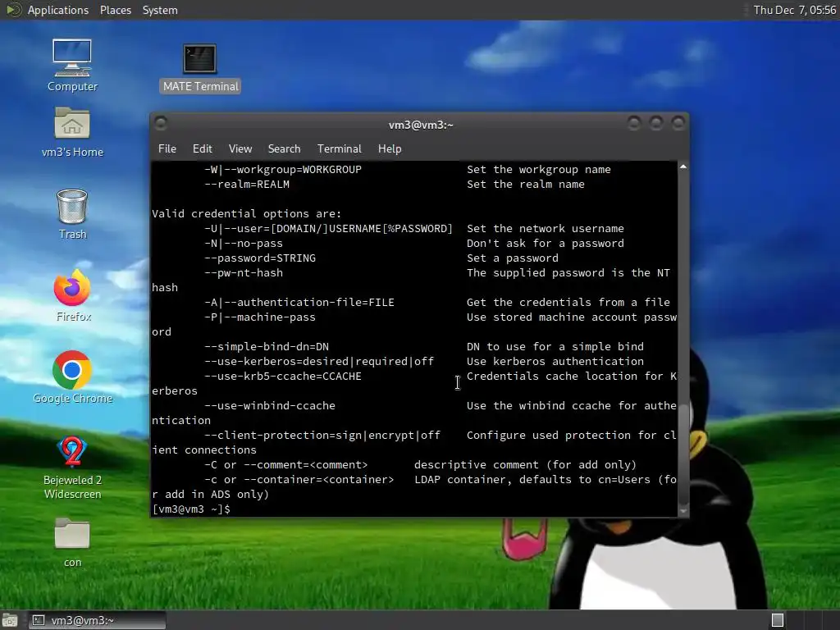Click the clock showing Thu Dec 7
The height and width of the screenshot is (630, 840).
pos(794,10)
